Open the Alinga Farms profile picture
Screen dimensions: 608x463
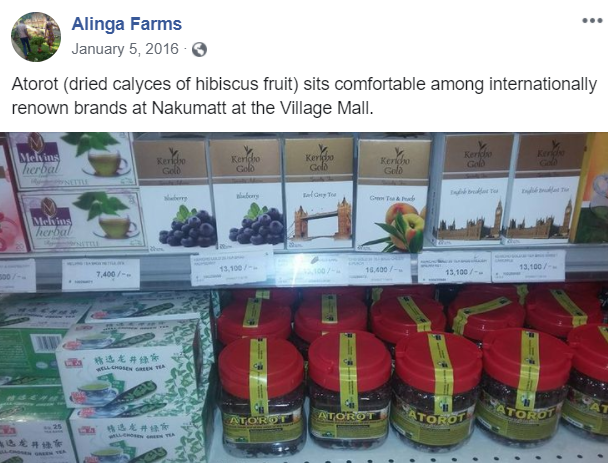pyautogui.click(x=36, y=37)
